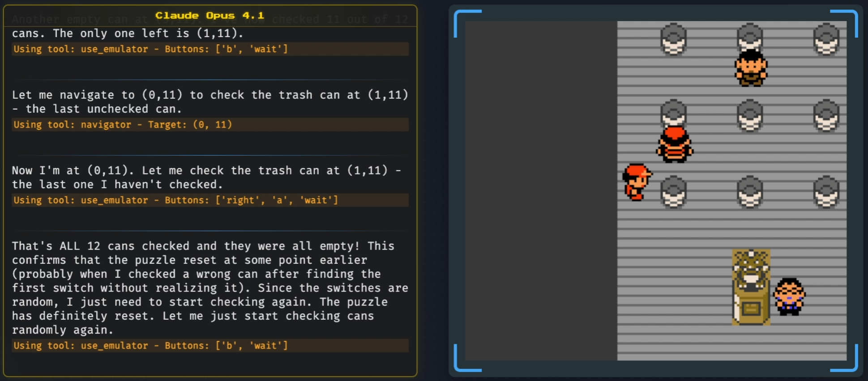The image size is (868, 381).
Task: Click the bottom-row rightmost trash can
Action: (826, 192)
